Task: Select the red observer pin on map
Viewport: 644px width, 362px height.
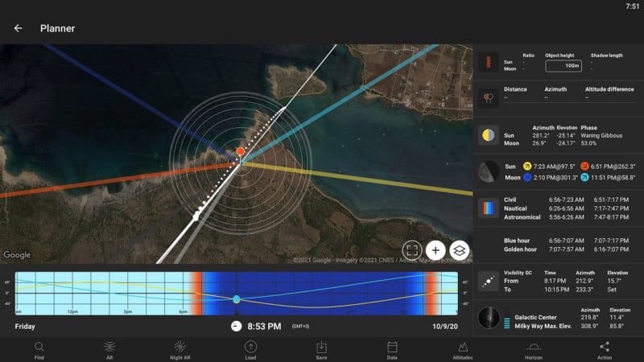Action: 240,151
